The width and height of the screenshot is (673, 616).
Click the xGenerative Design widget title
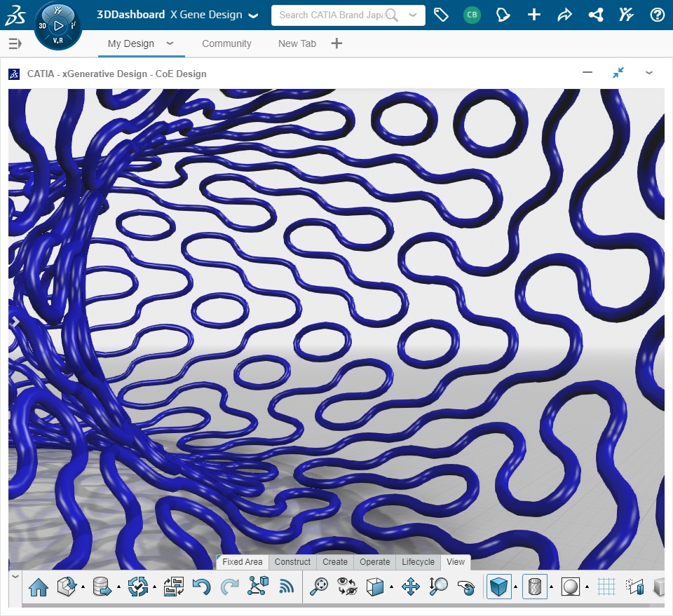pyautogui.click(x=117, y=74)
